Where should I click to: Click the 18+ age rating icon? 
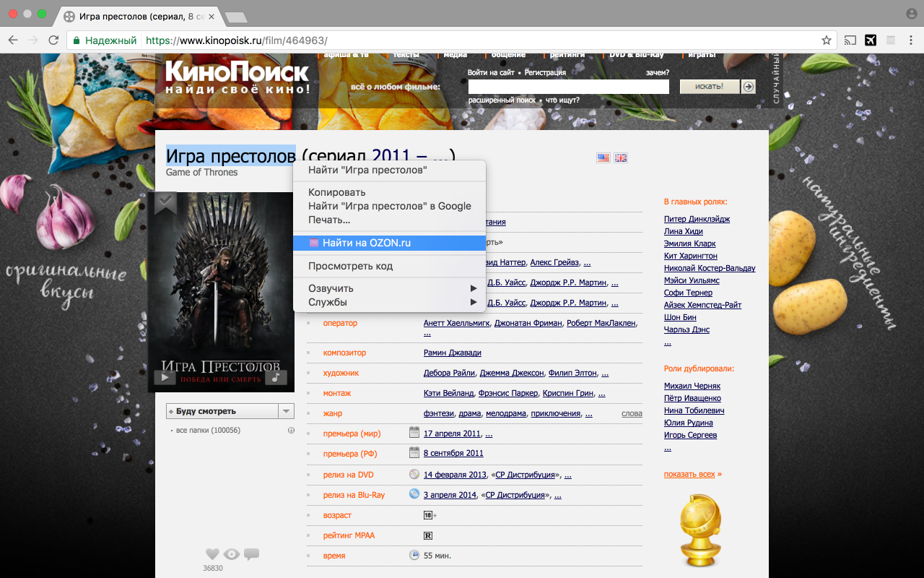[430, 515]
